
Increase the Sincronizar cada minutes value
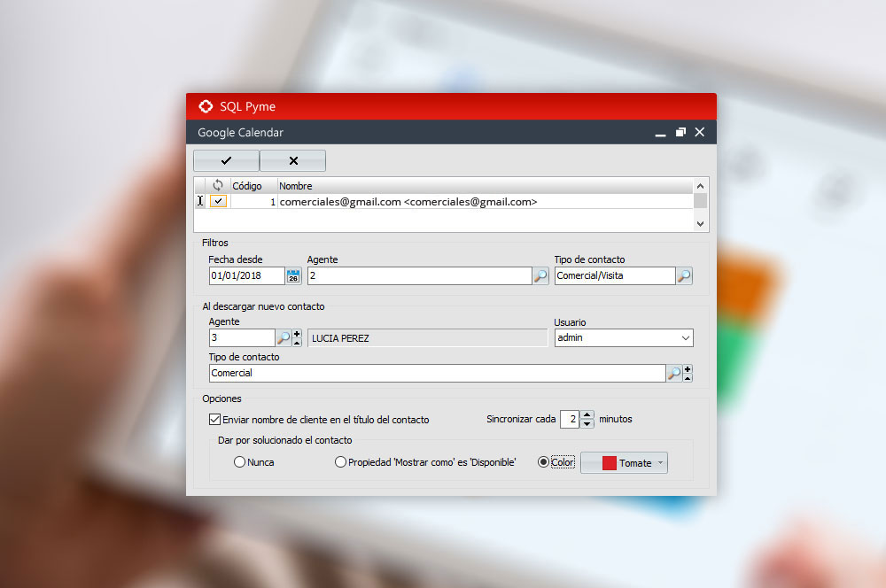(587, 414)
